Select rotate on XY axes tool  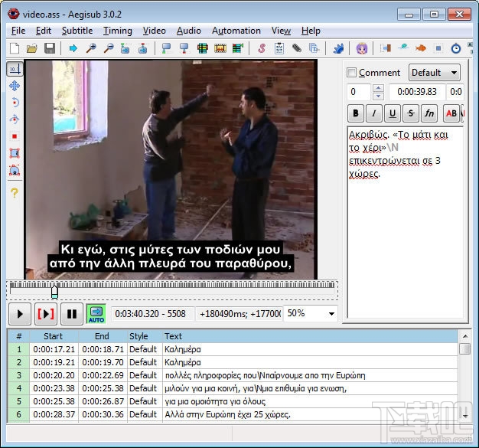coord(15,119)
